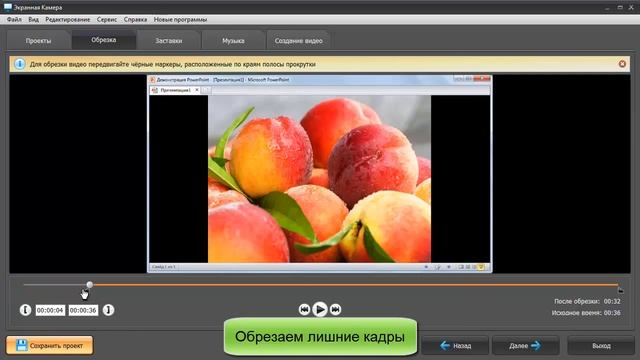Viewport: 640px width, 360px height.
Task: Select the Обрезка tab
Action: [x=104, y=40]
